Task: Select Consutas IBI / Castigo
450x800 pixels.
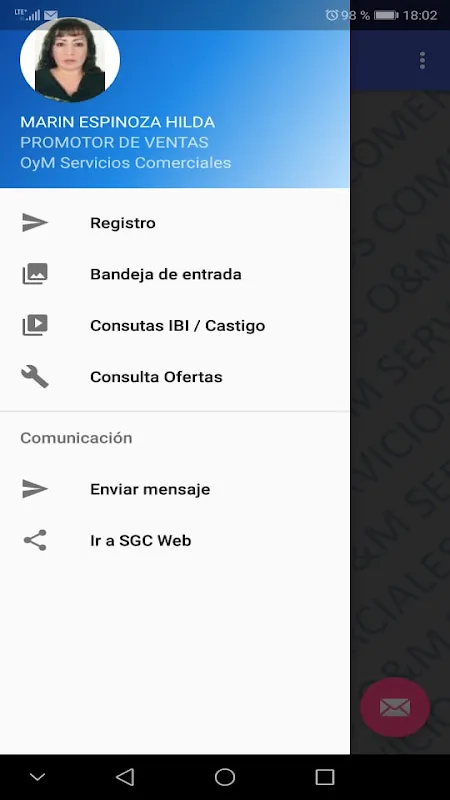Action: [x=175, y=326]
